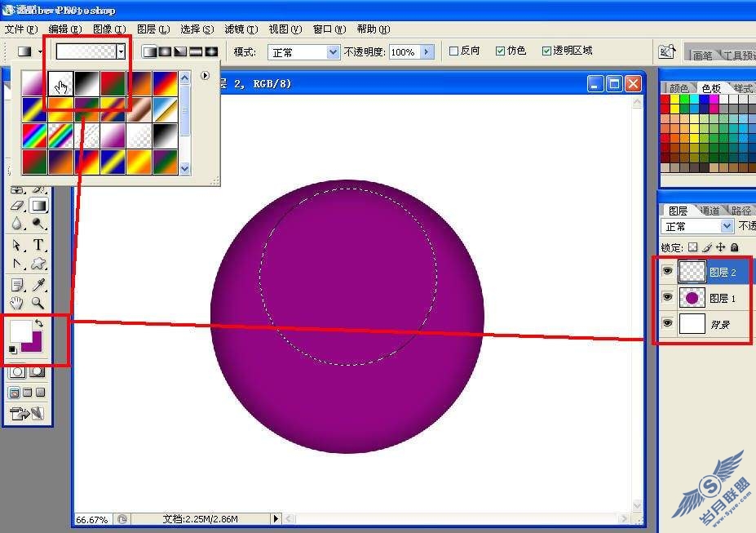Toggle lock position icon
The height and width of the screenshot is (533, 756).
click(x=720, y=247)
